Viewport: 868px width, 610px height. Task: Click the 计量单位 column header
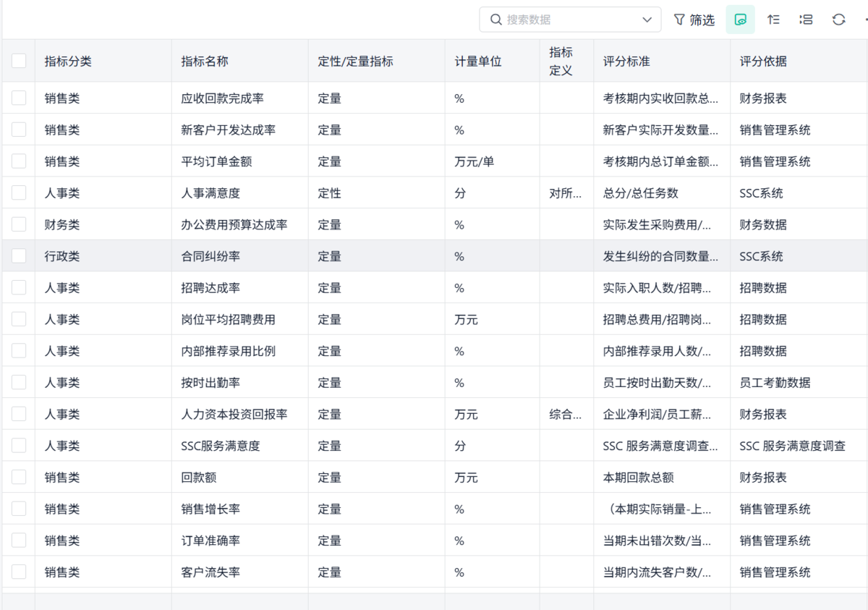493,61
